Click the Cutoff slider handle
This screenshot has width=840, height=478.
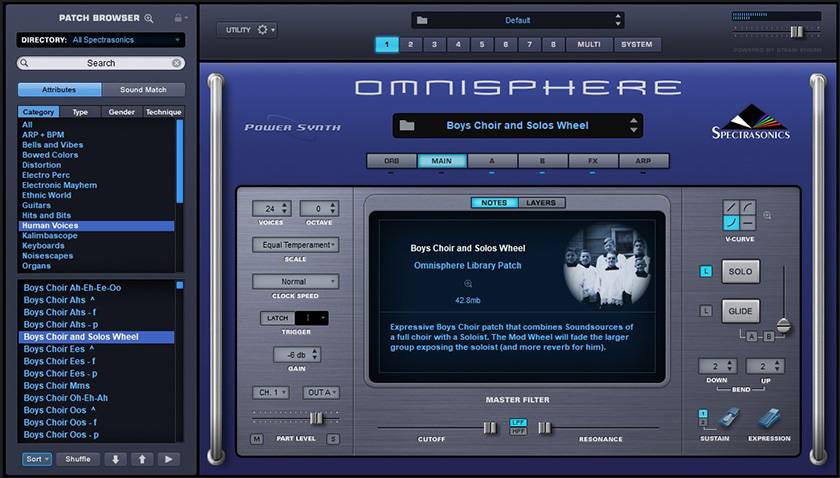[x=490, y=428]
